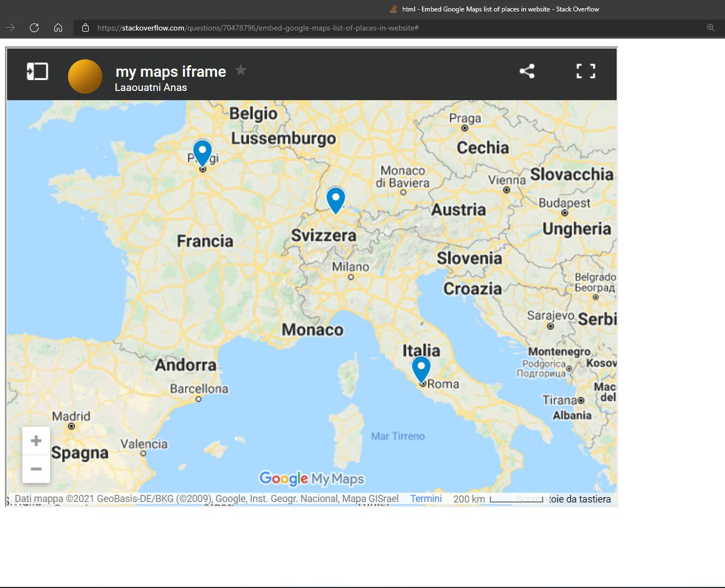Click the Ungheria country label

tap(577, 229)
